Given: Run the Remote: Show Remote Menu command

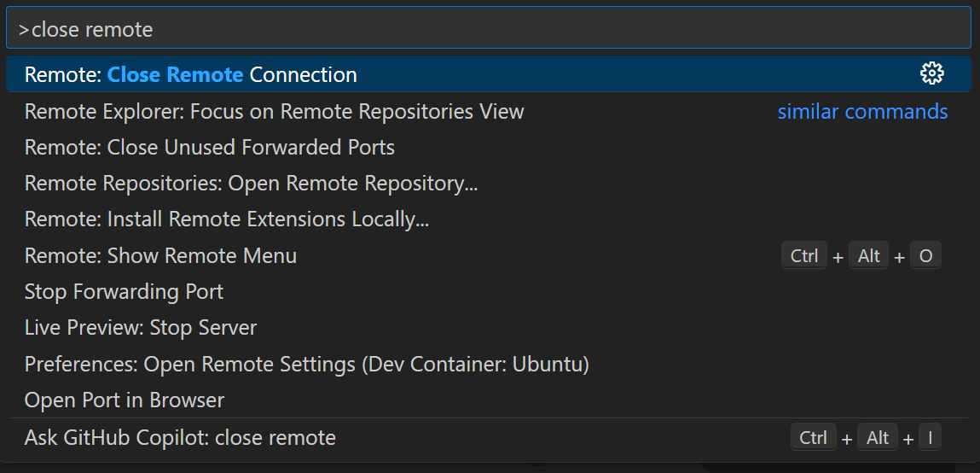Looking at the screenshot, I should tap(161, 256).
